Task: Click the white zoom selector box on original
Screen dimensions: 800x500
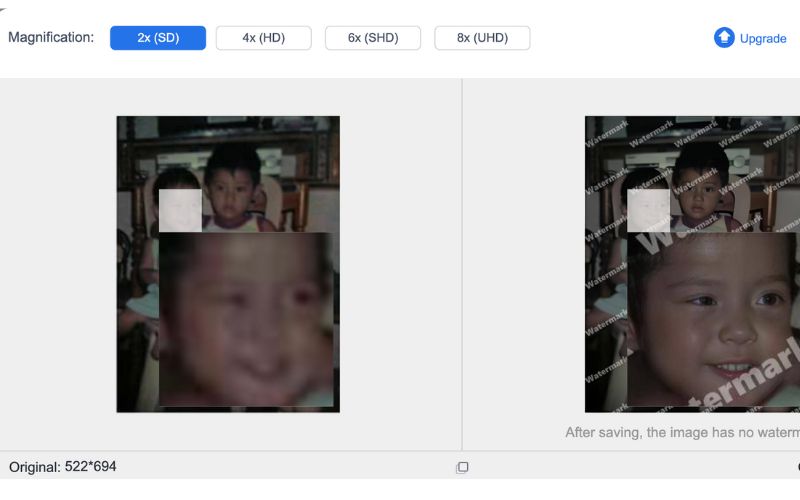Action: [180, 210]
